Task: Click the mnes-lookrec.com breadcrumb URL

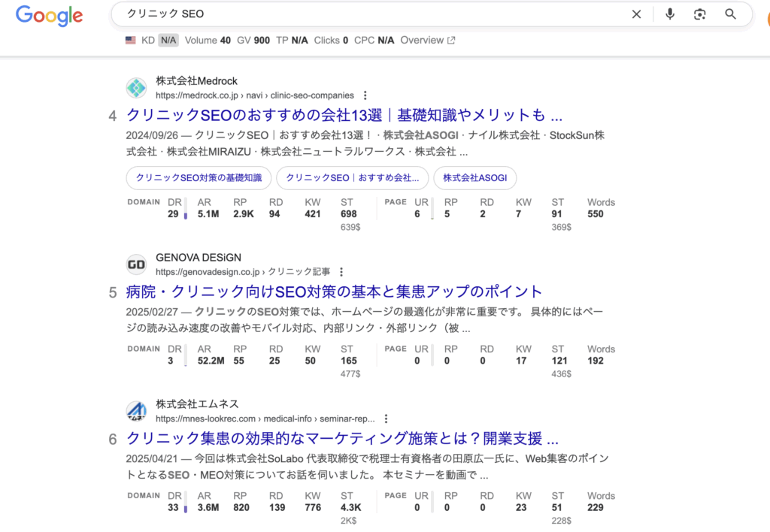Action: point(265,419)
